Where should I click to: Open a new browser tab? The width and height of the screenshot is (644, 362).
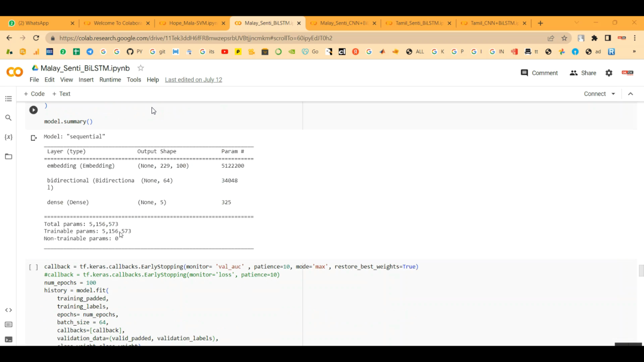click(541, 23)
